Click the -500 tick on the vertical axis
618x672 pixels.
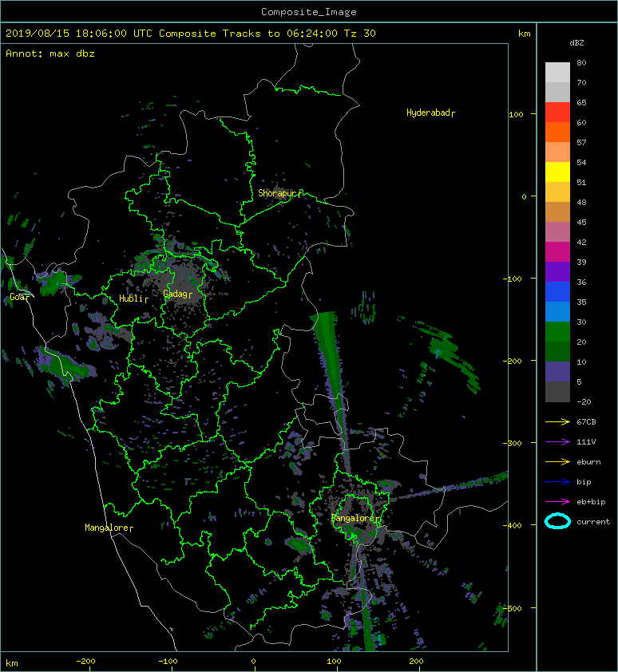pos(513,608)
